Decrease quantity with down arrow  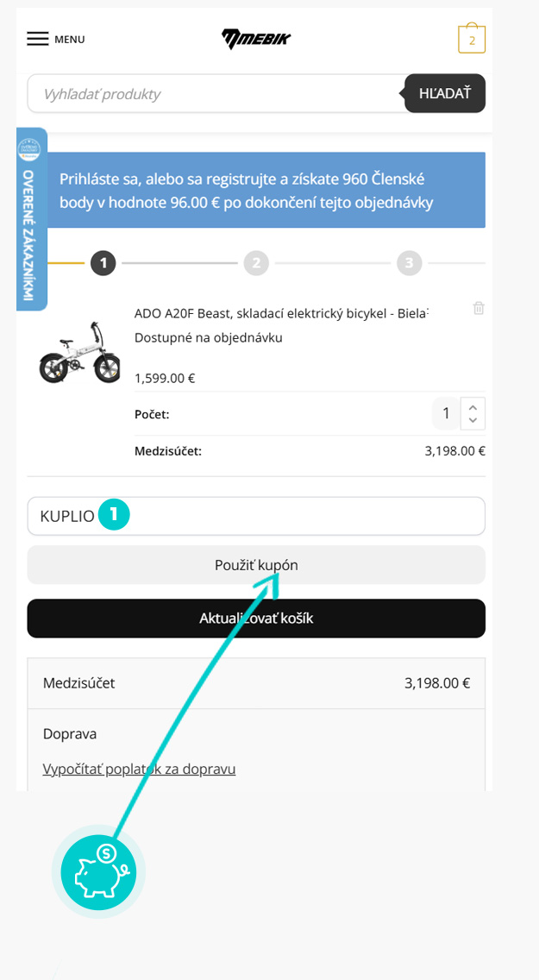click(473, 421)
